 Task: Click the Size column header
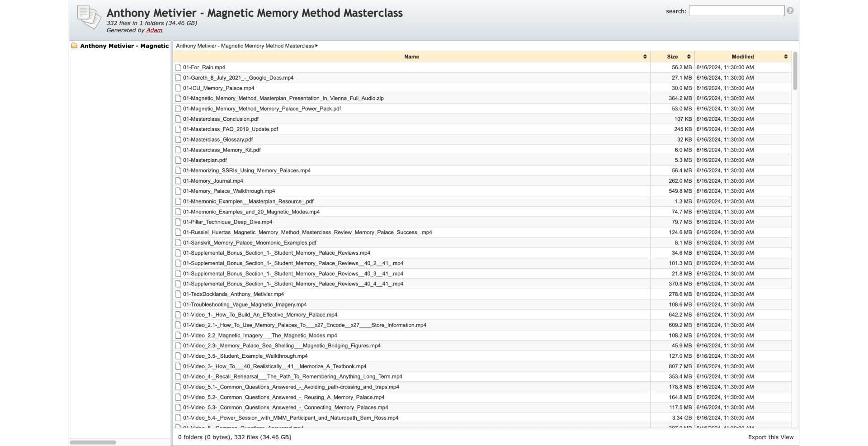click(672, 57)
